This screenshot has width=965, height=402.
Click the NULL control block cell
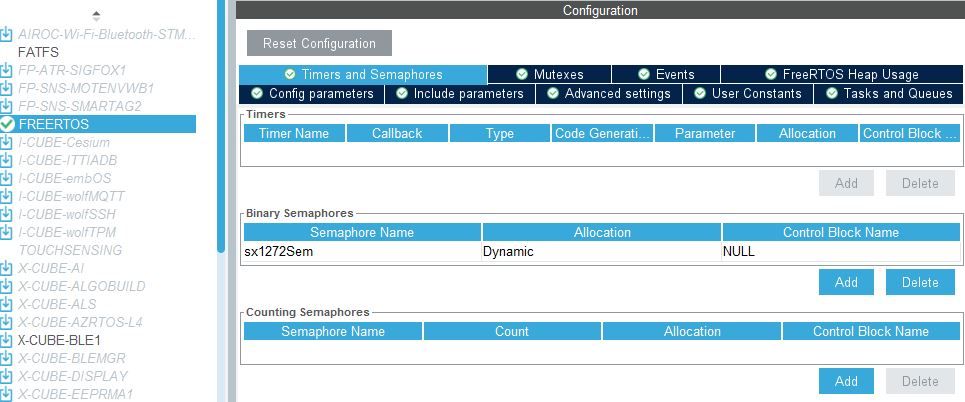tap(841, 251)
